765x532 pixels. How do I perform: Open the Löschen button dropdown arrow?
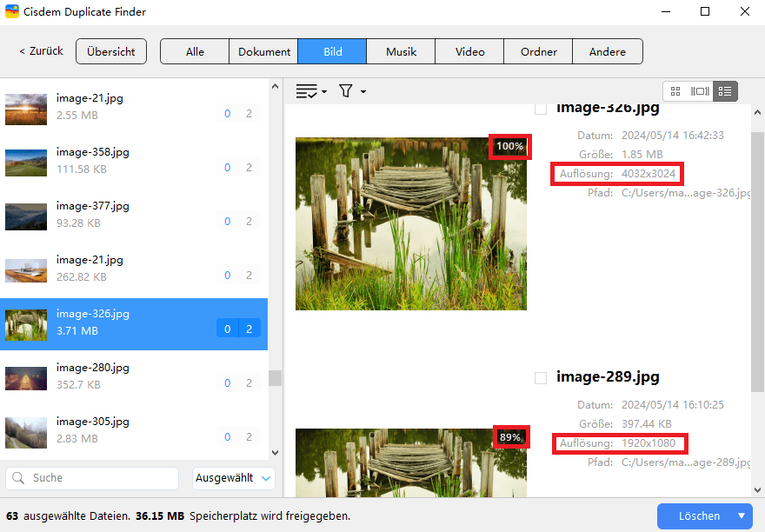click(x=742, y=515)
